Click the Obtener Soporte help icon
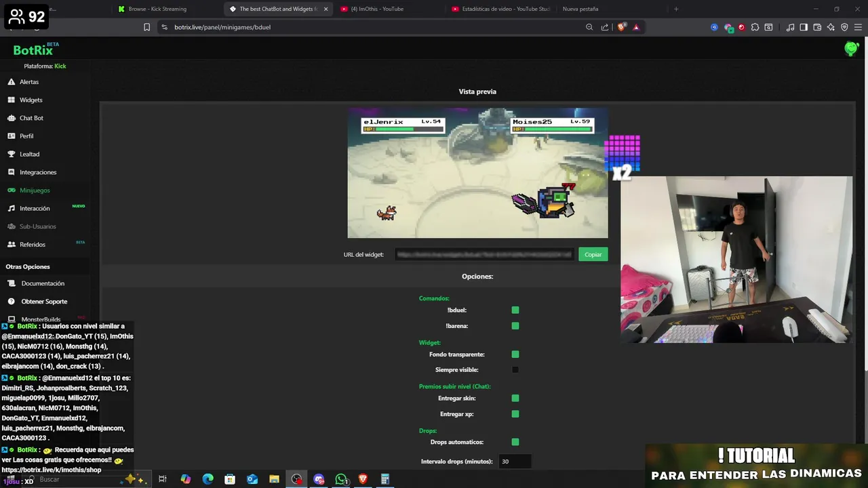The width and height of the screenshot is (868, 488). (x=12, y=302)
